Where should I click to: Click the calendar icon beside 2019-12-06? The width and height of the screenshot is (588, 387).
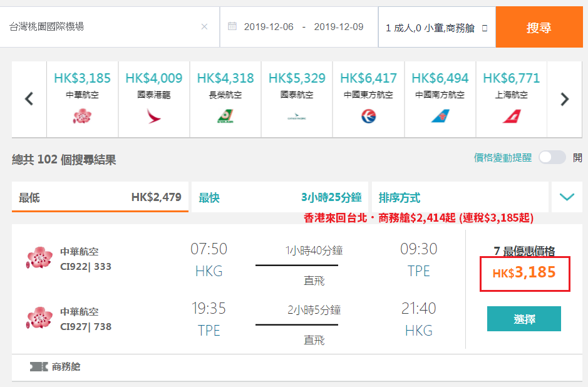[232, 26]
